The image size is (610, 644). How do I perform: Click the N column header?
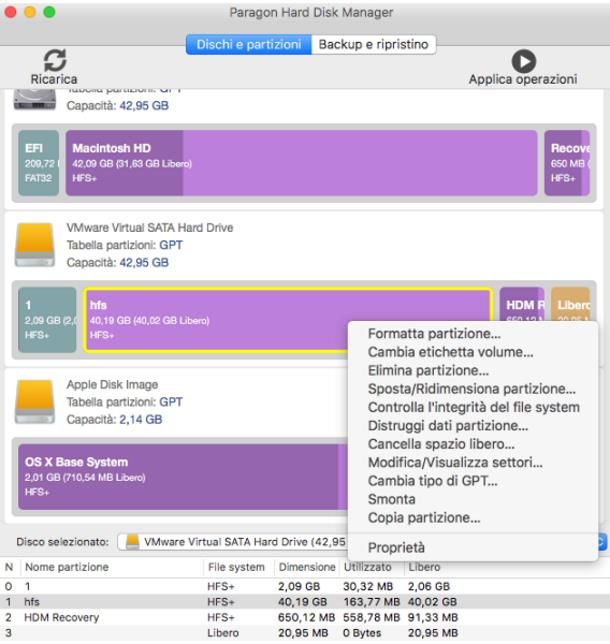click(x=9, y=567)
